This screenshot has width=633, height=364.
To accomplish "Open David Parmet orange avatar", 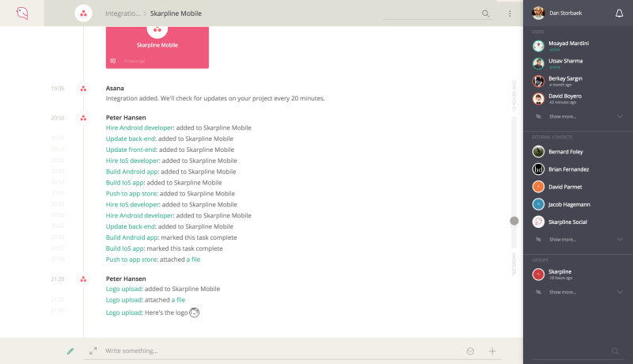I will coord(538,187).
